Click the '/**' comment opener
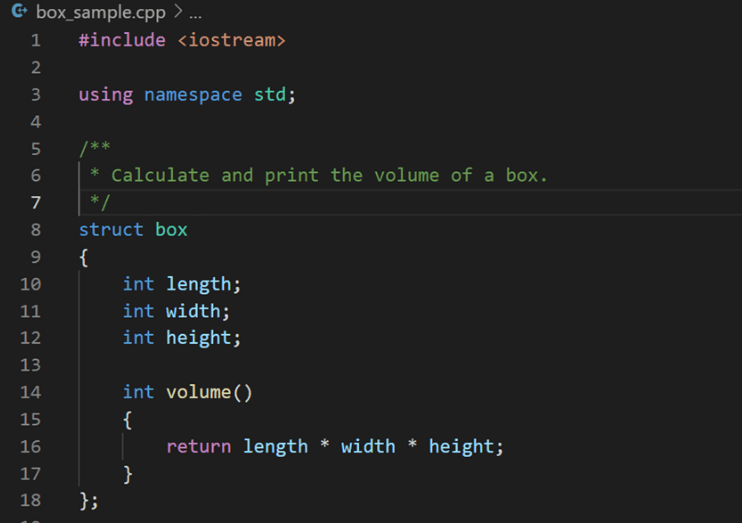The height and width of the screenshot is (523, 742). pyautogui.click(x=95, y=148)
